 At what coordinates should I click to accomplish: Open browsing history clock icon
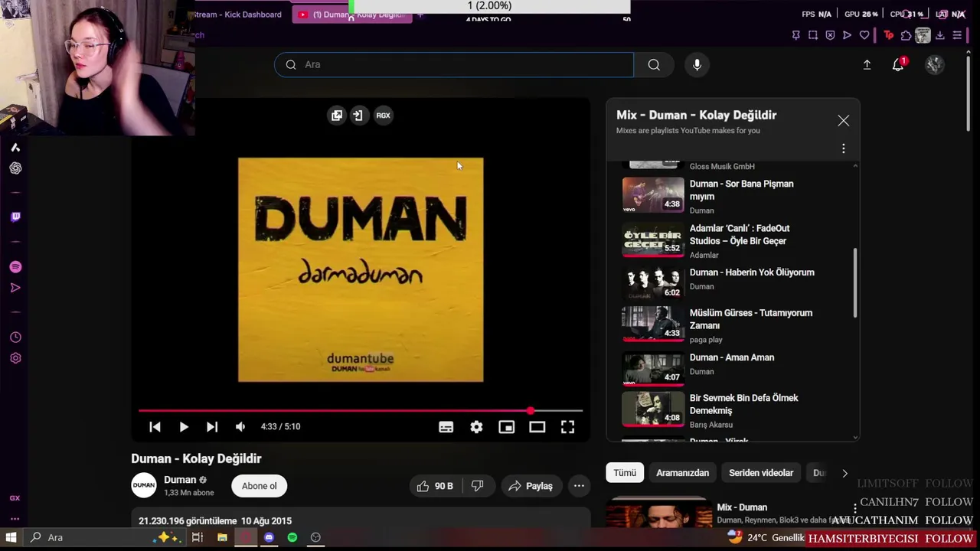point(15,337)
